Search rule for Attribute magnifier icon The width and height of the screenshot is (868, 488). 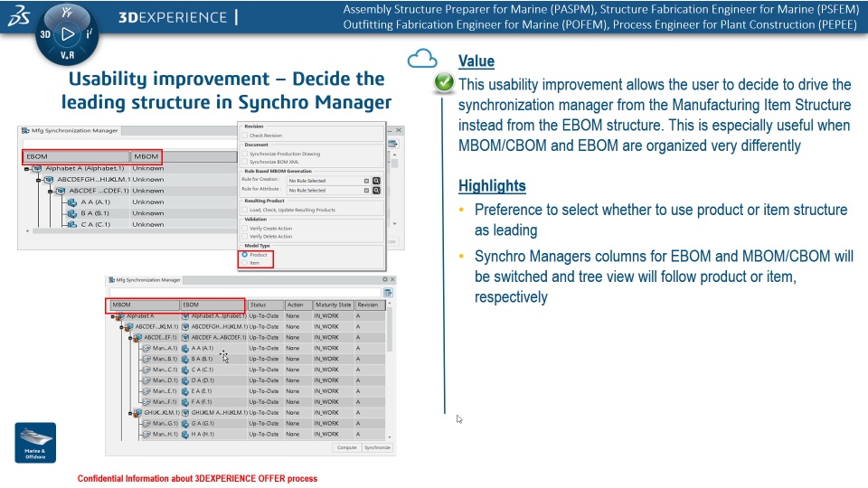(376, 191)
